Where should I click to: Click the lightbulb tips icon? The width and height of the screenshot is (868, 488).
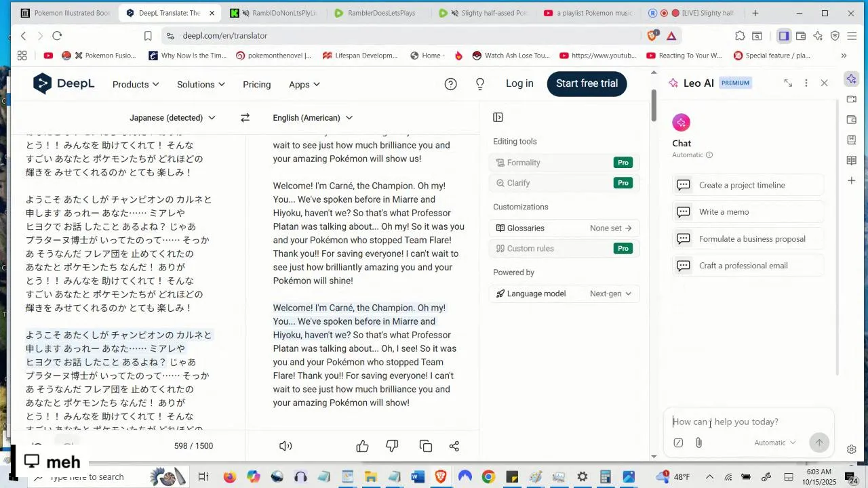[480, 84]
